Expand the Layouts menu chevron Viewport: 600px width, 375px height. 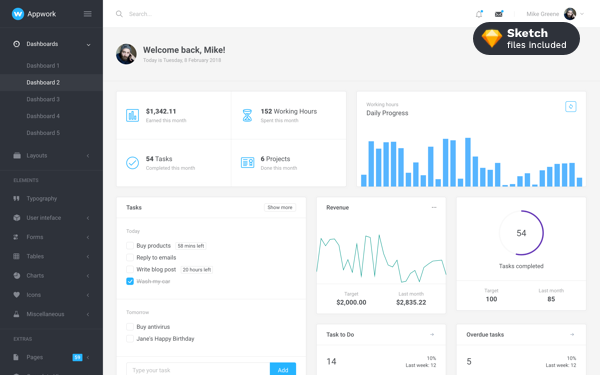coord(88,155)
